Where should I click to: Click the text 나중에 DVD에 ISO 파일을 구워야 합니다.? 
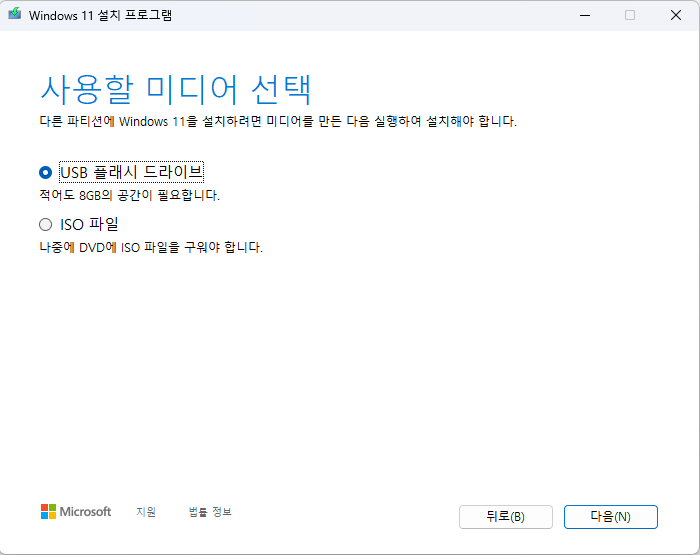point(151,247)
